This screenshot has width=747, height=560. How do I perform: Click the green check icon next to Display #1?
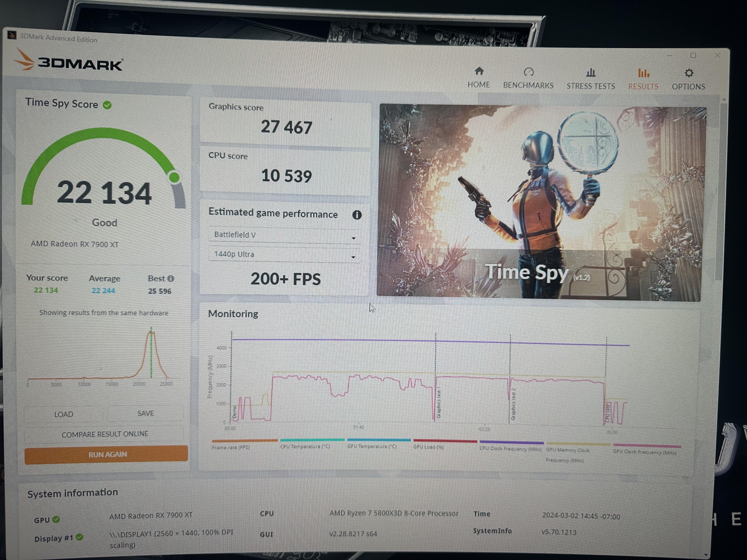(79, 537)
